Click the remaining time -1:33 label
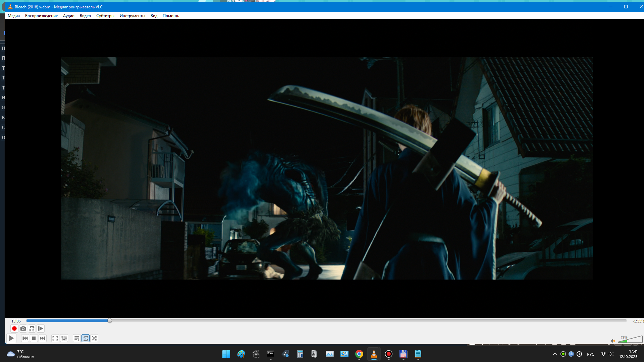This screenshot has height=362, width=644. (x=637, y=321)
